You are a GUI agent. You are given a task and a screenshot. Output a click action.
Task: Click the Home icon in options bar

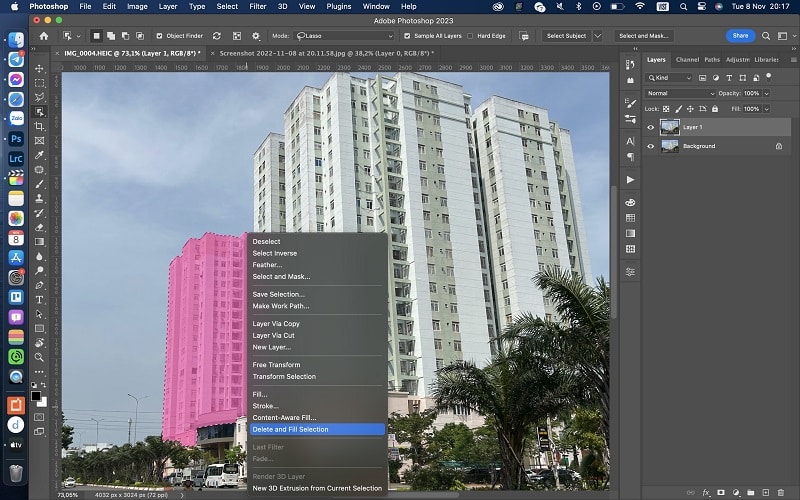point(44,36)
